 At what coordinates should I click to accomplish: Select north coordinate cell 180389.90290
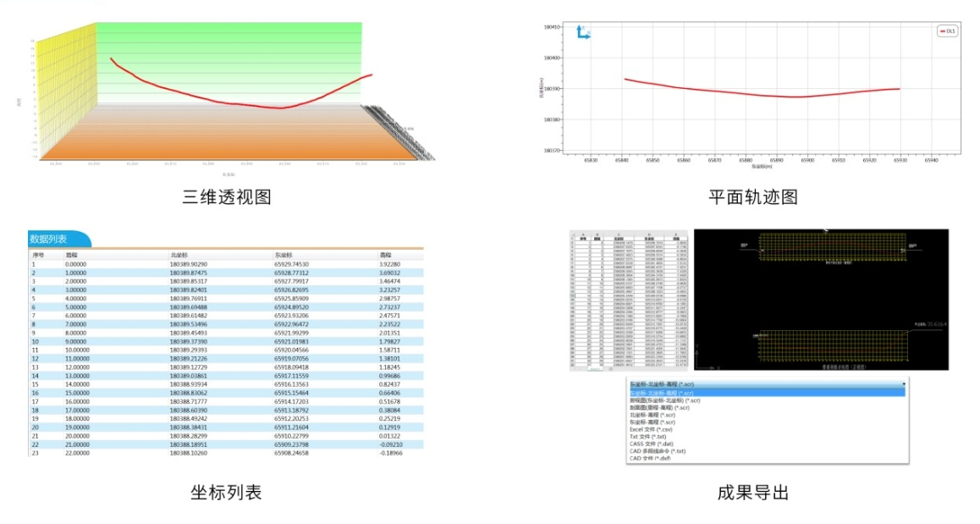pyautogui.click(x=188, y=264)
